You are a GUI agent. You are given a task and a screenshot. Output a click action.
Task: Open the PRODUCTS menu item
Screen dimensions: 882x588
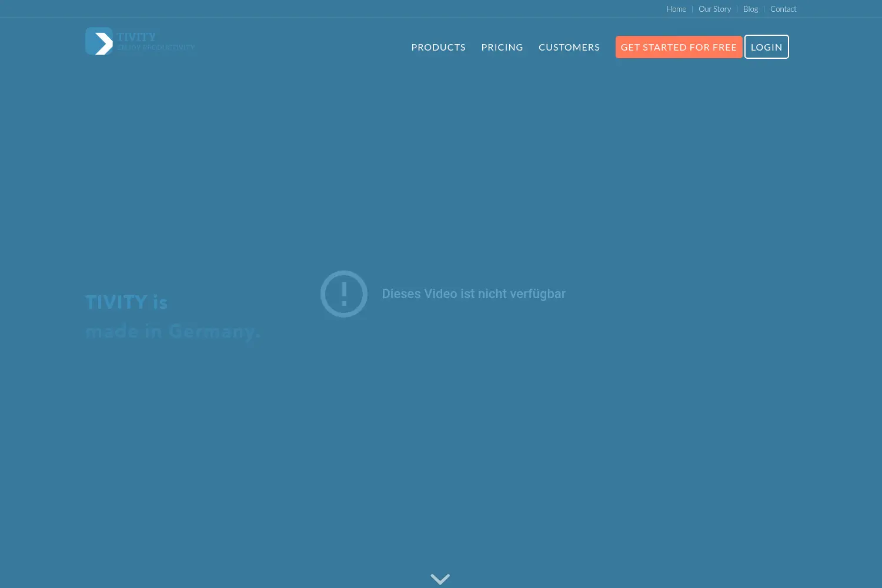(439, 47)
